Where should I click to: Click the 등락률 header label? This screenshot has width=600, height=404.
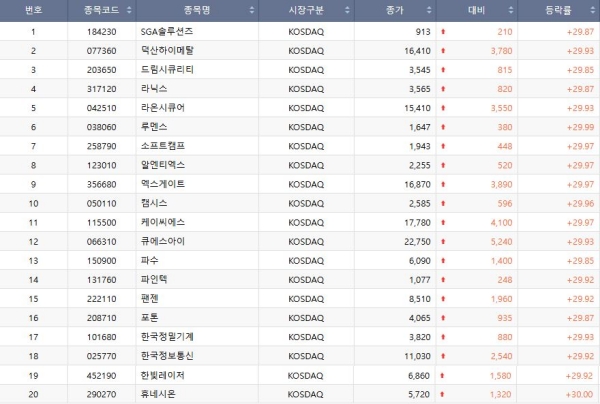pos(558,10)
